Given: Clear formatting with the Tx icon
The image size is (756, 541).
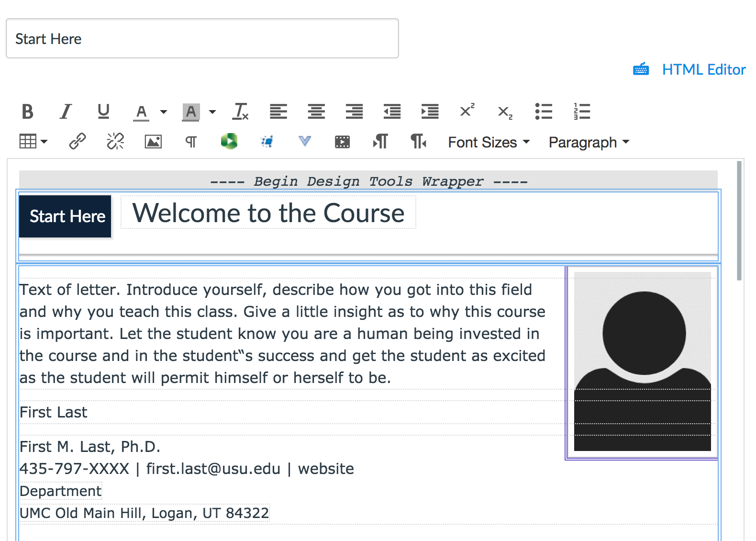Looking at the screenshot, I should point(240,112).
